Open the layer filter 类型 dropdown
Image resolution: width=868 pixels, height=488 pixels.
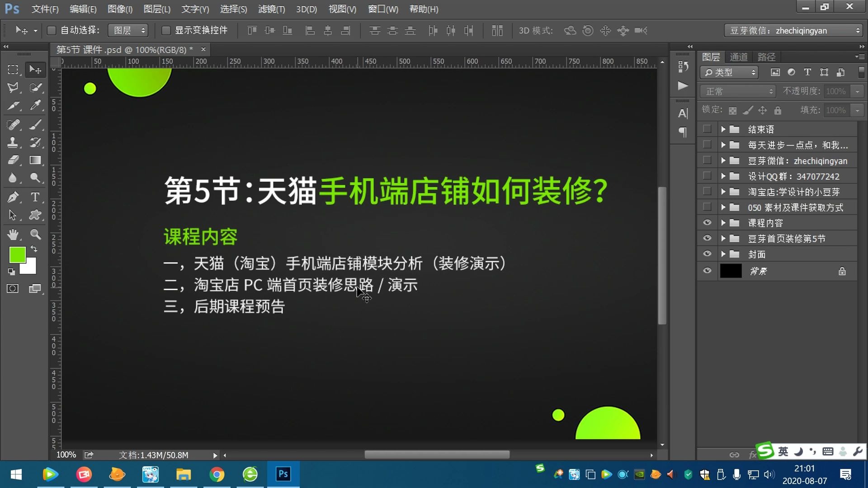click(x=729, y=72)
